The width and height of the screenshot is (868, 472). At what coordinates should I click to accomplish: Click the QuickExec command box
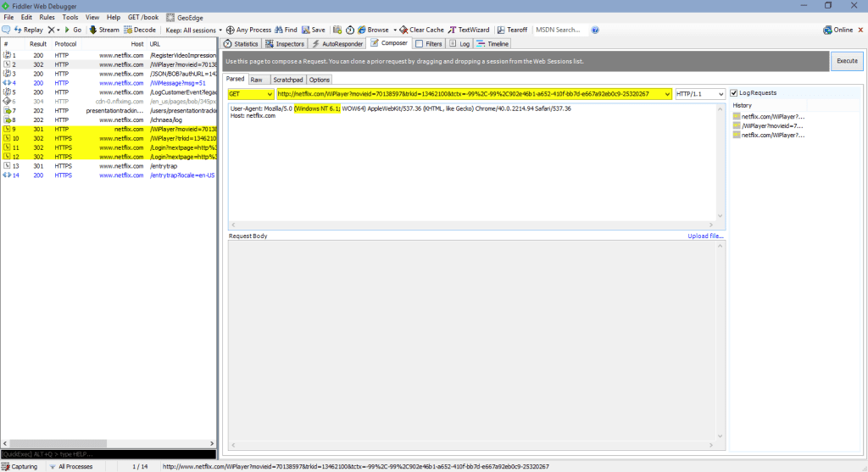(108, 453)
